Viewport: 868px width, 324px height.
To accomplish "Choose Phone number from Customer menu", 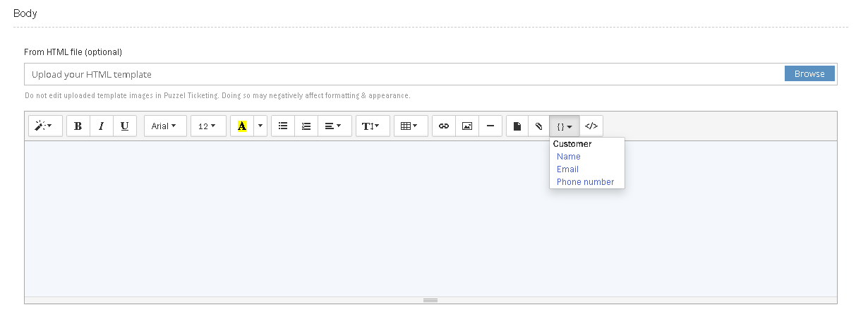I will (585, 182).
